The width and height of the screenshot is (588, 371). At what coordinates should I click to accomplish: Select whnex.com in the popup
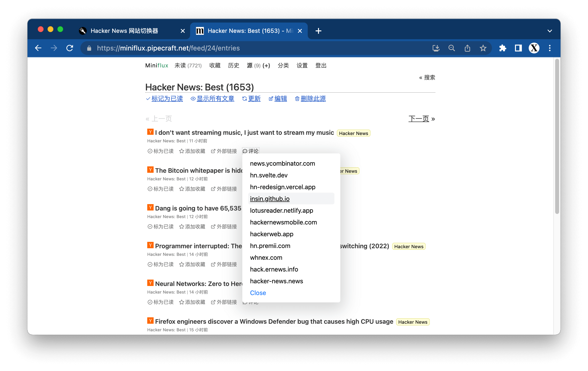291,258
